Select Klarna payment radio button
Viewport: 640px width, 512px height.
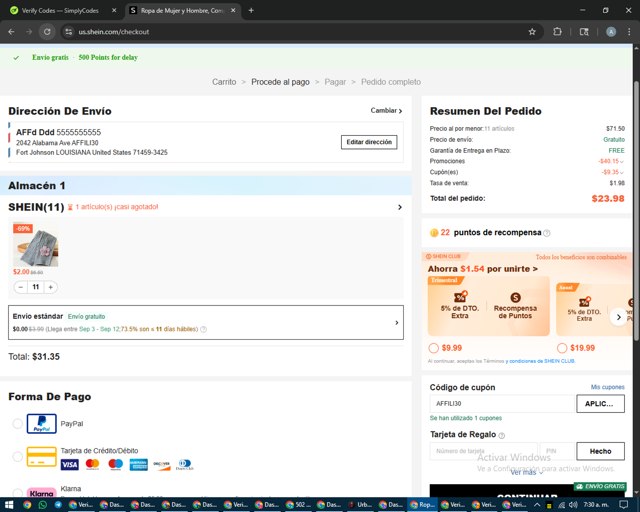click(x=17, y=492)
